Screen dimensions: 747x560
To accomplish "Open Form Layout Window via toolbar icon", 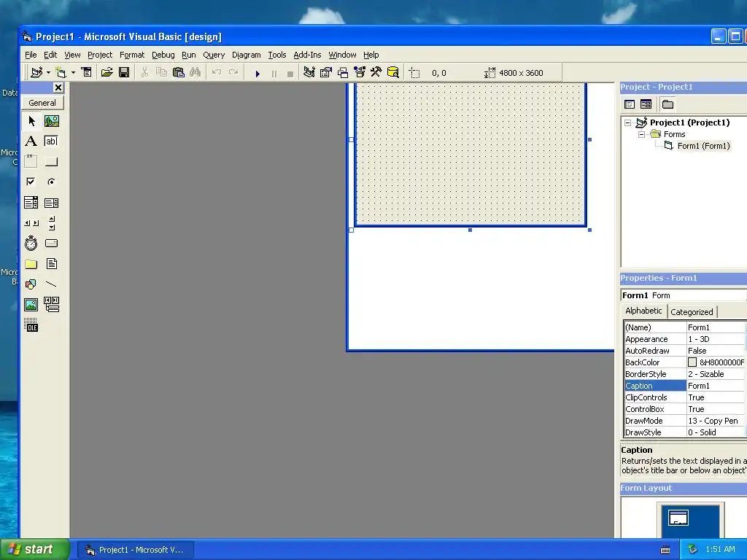I will tap(343, 72).
